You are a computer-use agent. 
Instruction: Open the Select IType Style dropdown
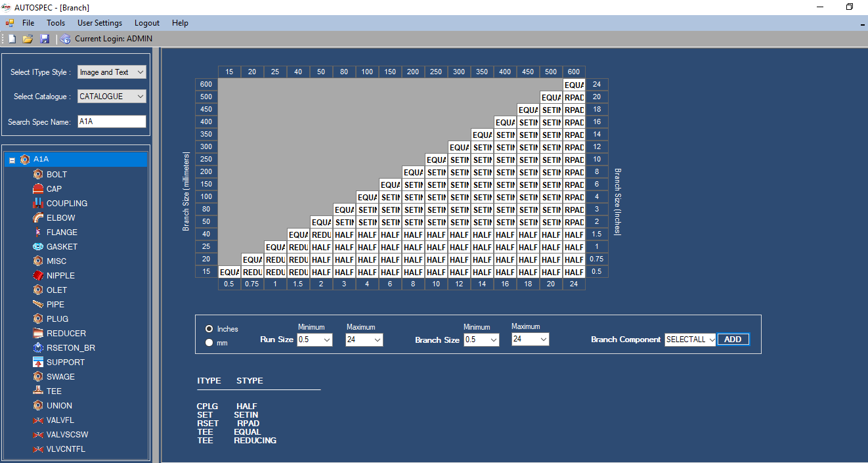[112, 72]
